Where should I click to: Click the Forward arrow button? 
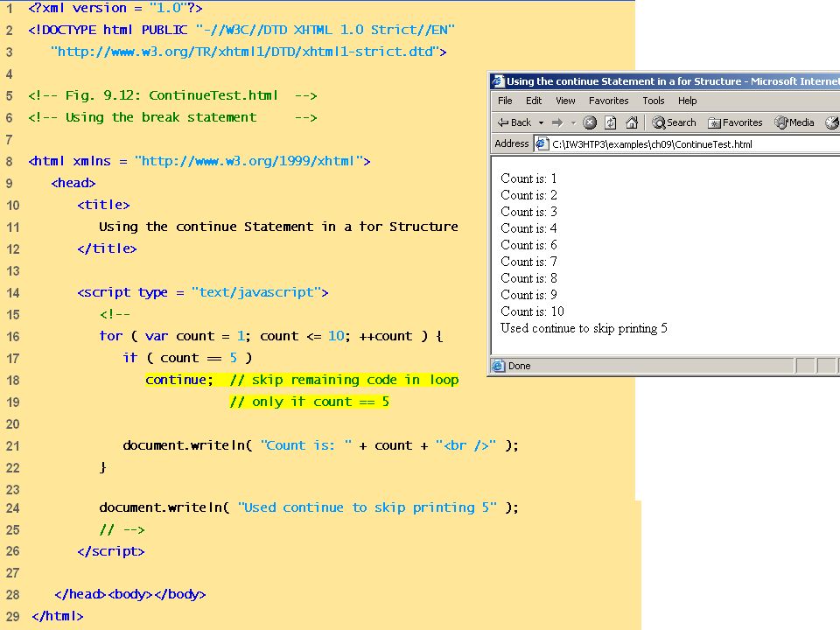557,122
